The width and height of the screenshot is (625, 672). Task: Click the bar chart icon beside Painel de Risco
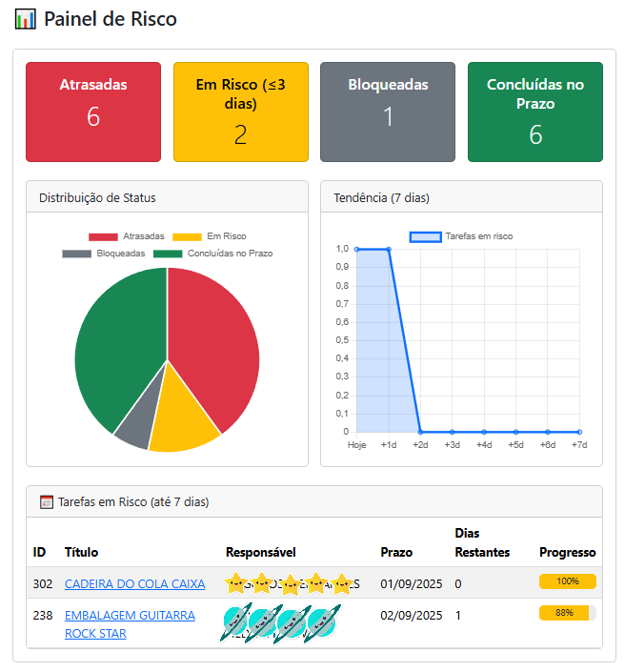pyautogui.click(x=26, y=19)
